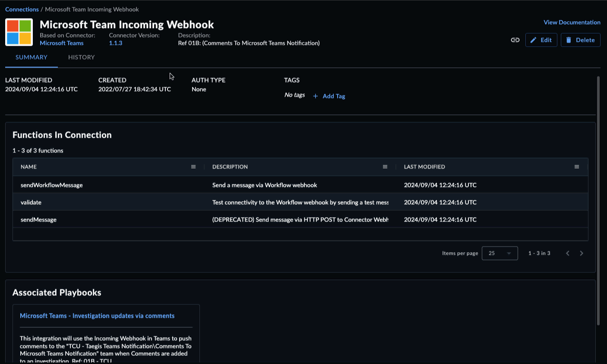Click the copy link chain icon
Image resolution: width=607 pixels, height=364 pixels.
[515, 40]
